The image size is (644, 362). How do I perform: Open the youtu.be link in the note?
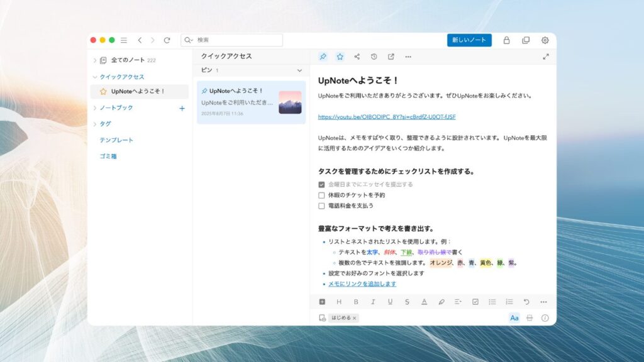point(387,117)
